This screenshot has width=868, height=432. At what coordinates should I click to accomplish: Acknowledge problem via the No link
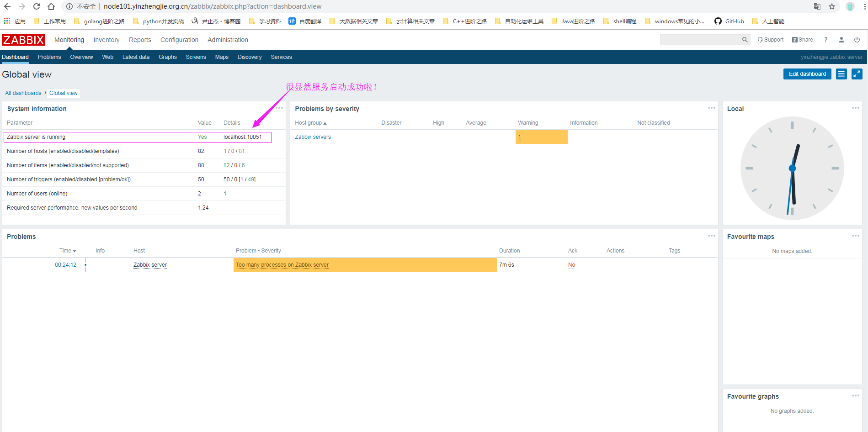click(x=571, y=265)
